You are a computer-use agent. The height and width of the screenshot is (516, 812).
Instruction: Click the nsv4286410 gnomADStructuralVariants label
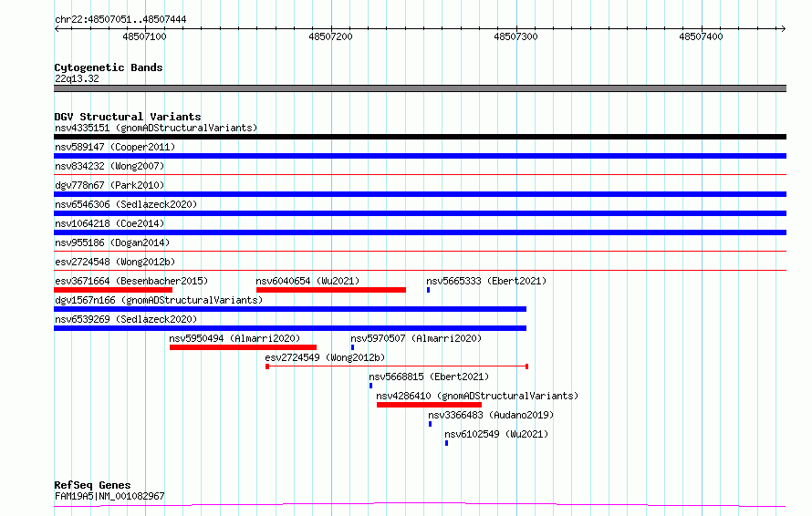[x=477, y=396]
